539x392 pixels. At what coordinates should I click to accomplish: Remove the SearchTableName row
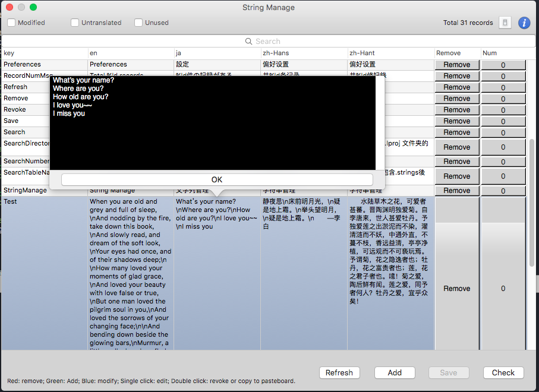(457, 176)
